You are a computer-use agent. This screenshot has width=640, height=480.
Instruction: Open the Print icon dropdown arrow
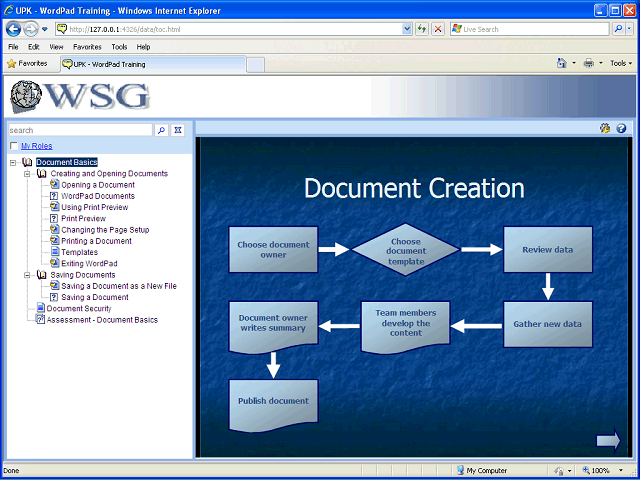coord(601,63)
